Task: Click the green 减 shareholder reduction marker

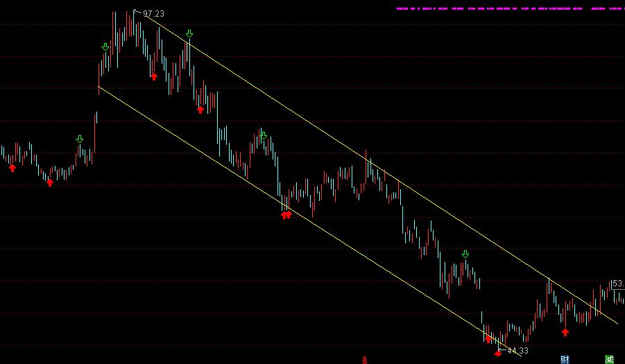Action: click(x=609, y=360)
